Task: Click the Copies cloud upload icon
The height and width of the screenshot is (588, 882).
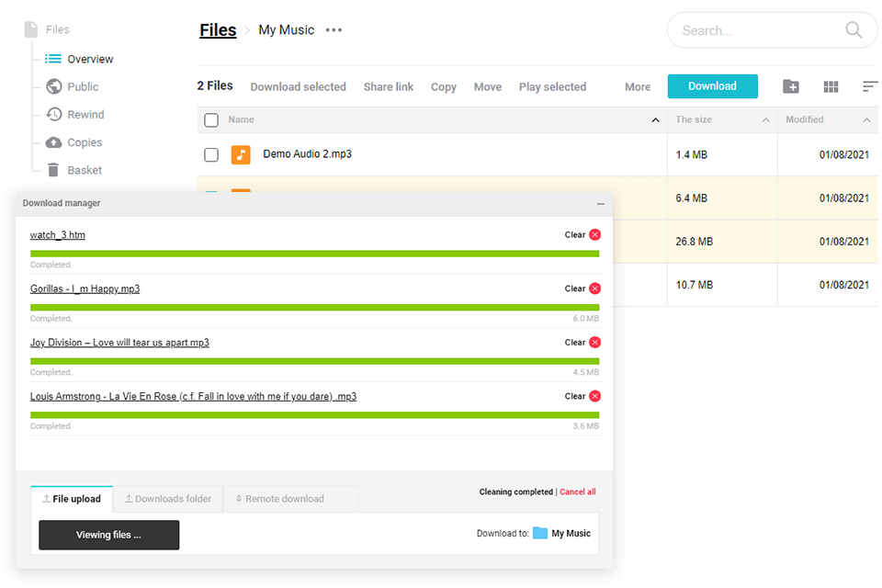Action: [53, 142]
